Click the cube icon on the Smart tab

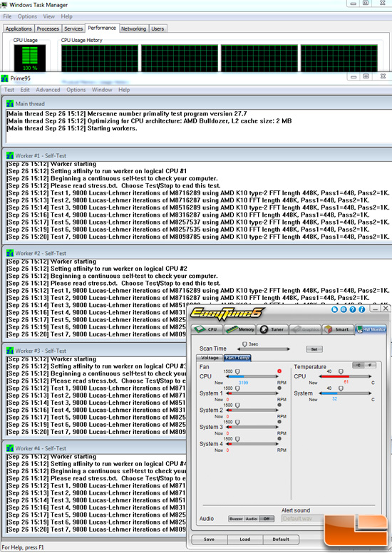click(329, 329)
